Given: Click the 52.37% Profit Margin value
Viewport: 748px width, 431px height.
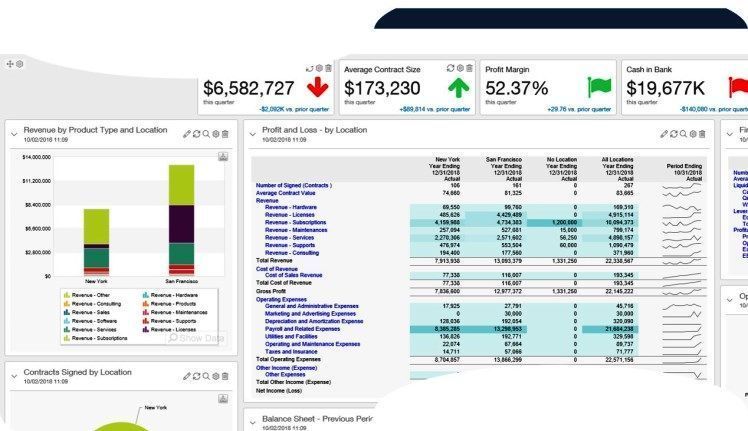Looking at the screenshot, I should point(517,88).
